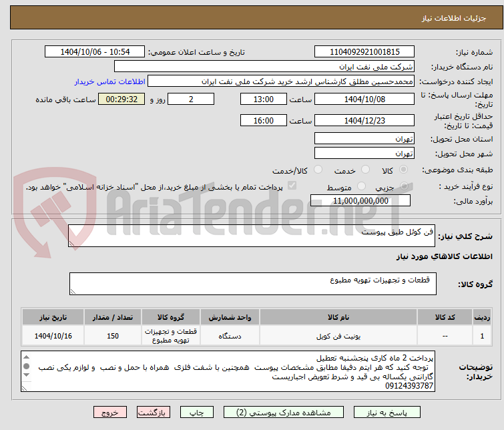This screenshot has width=504, height=430.
Task: Open اطلاعات تماس خریدار link
Action: pos(110,81)
